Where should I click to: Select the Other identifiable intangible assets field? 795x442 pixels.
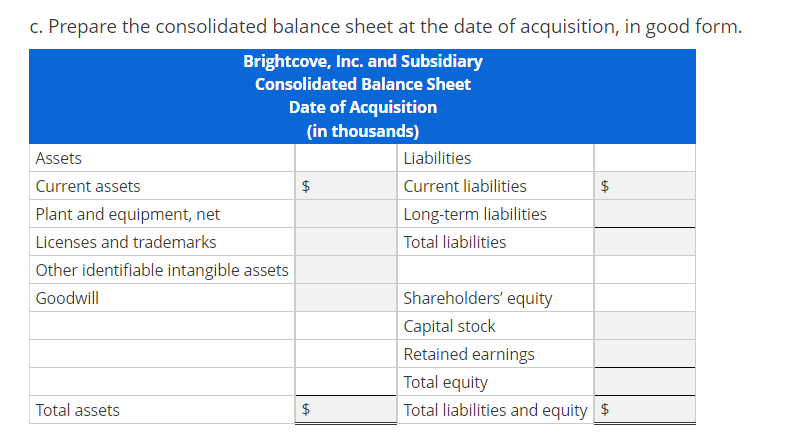(346, 270)
